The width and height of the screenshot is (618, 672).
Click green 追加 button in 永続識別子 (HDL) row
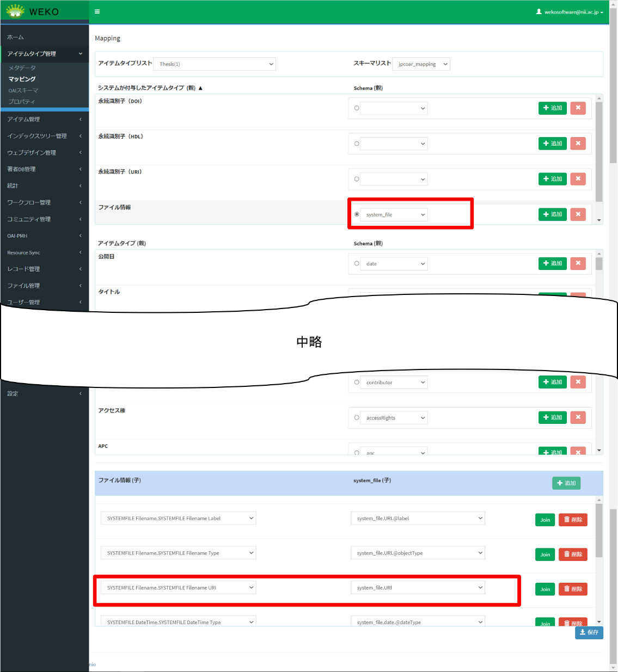(x=552, y=144)
